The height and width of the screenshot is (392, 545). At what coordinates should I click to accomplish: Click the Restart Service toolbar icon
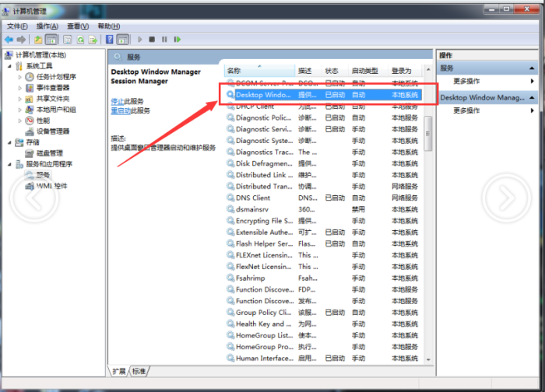coord(177,39)
